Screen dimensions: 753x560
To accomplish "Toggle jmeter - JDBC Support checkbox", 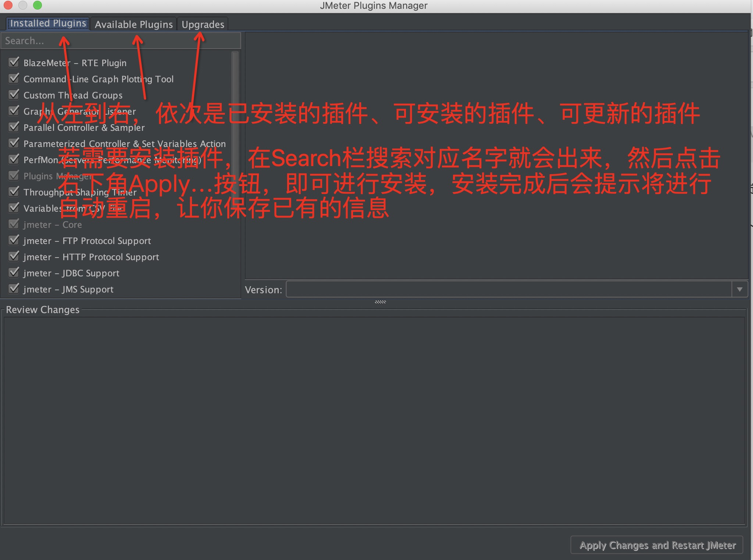I will click(14, 272).
